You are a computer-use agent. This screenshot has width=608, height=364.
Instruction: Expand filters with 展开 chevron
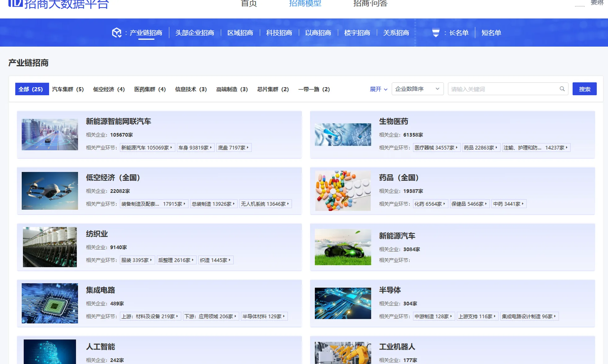pos(378,89)
